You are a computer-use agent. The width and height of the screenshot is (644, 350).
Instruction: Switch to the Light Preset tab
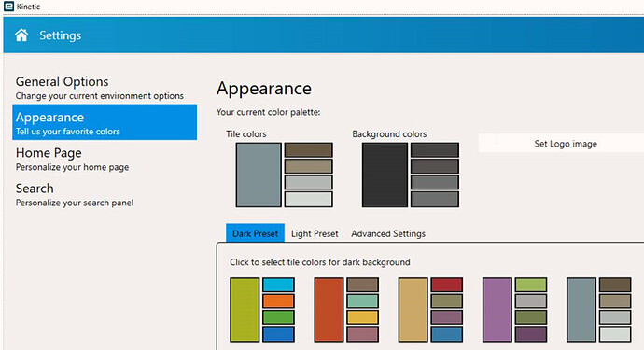click(315, 233)
